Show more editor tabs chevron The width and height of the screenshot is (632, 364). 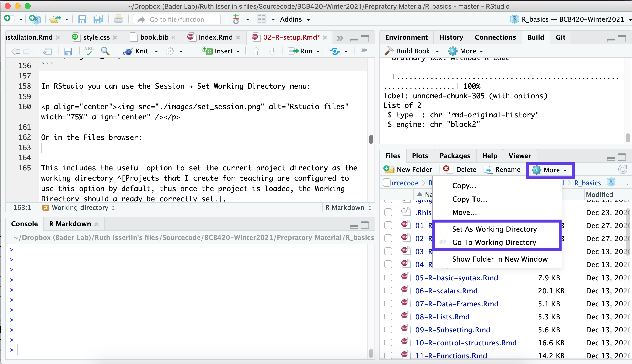click(x=340, y=38)
